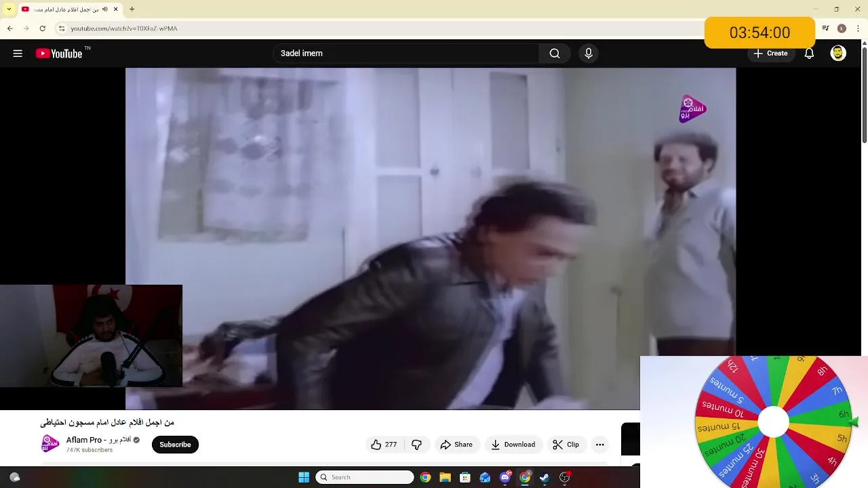Open more actions ellipsis under the video
This screenshot has height=488, width=868.
[x=599, y=445]
